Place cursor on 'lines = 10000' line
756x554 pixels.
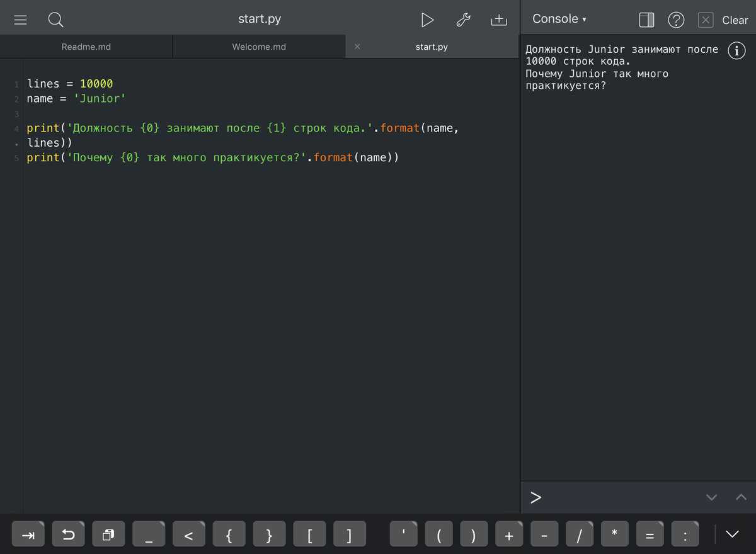pos(70,84)
